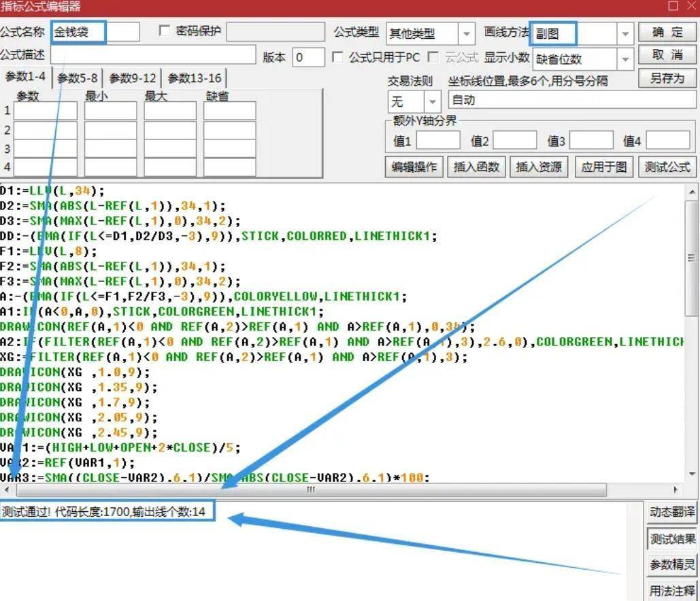Click row 4 parameter name field
The image size is (700, 601).
click(x=46, y=167)
